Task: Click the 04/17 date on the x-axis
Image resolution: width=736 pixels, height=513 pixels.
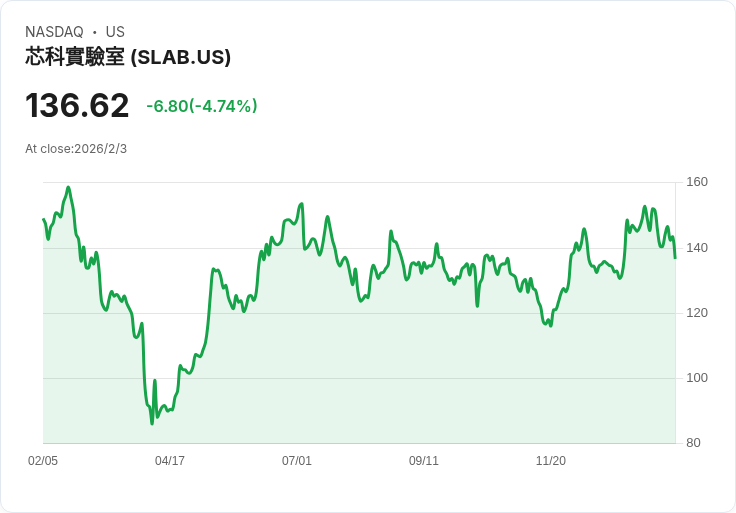Action: point(170,461)
